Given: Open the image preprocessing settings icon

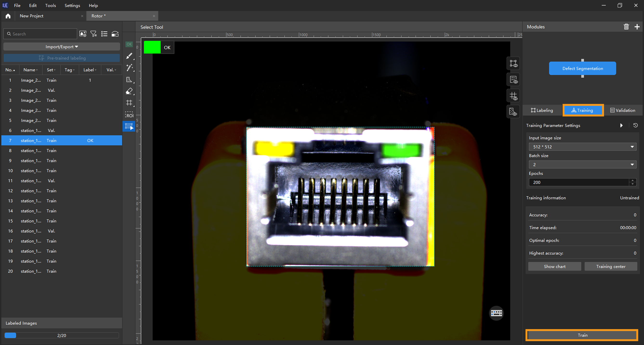Looking at the screenshot, I should [x=83, y=34].
